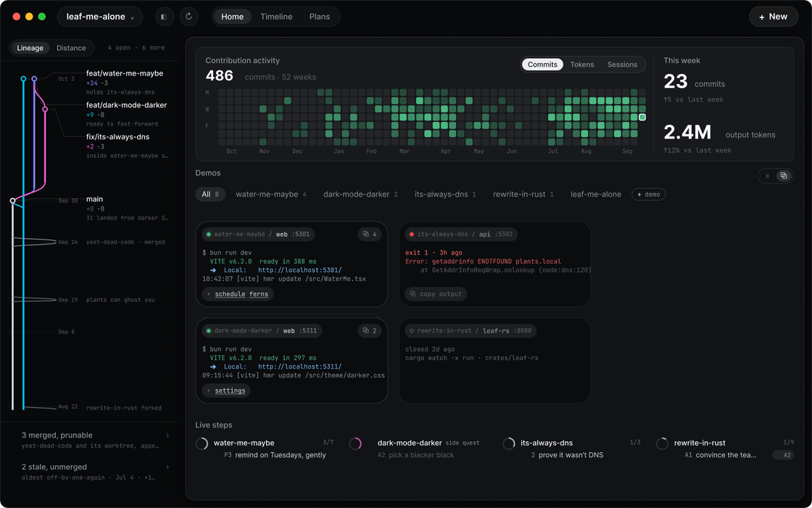Open the water-me-maybe live step progress ring
812x508 pixels.
coord(202,443)
